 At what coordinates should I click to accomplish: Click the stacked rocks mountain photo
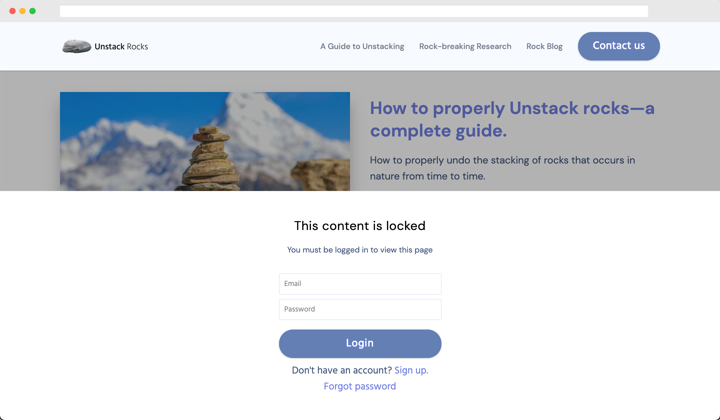click(205, 141)
